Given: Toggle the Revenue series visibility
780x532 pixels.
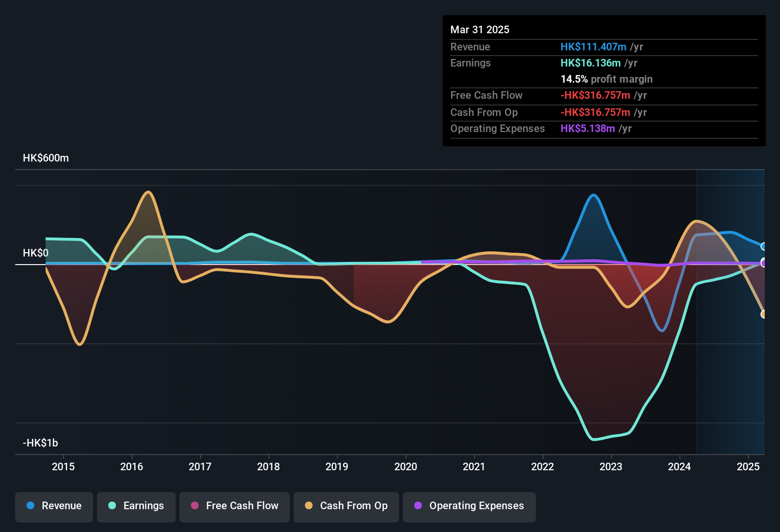Looking at the screenshot, I should (54, 506).
